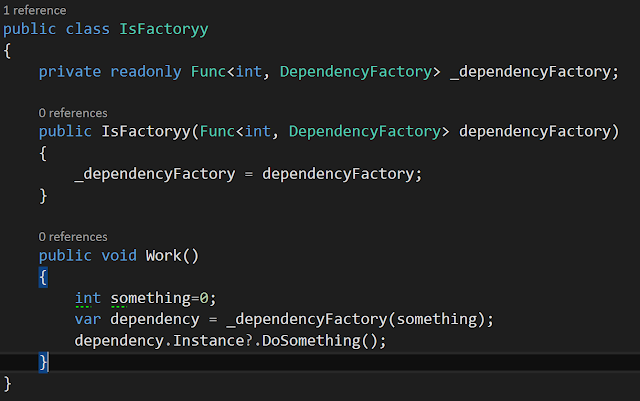Click the Work method name

pos(164,256)
